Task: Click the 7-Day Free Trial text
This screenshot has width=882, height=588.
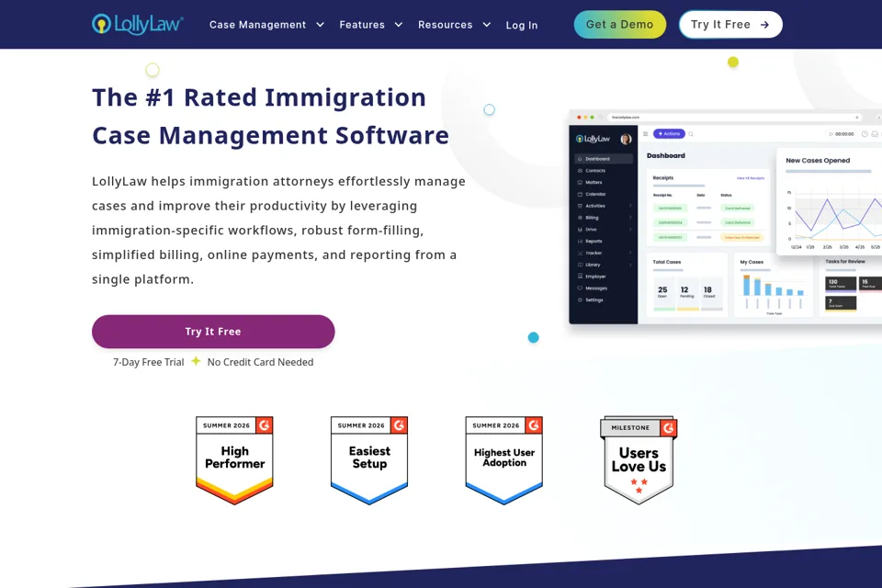Action: [149, 362]
